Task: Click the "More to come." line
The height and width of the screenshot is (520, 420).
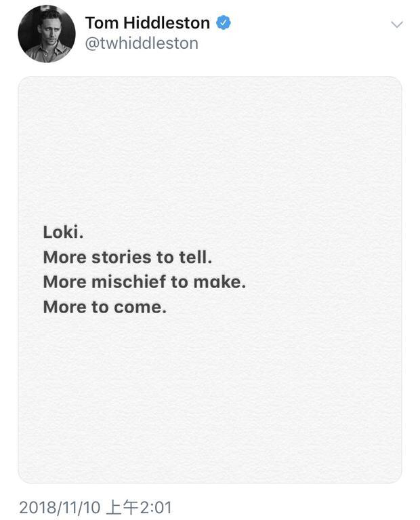Action: tap(104, 307)
